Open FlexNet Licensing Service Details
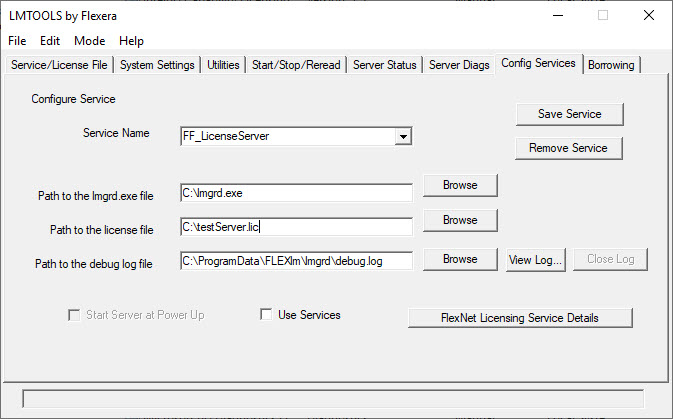Screen dimensions: 673x419 520,318
